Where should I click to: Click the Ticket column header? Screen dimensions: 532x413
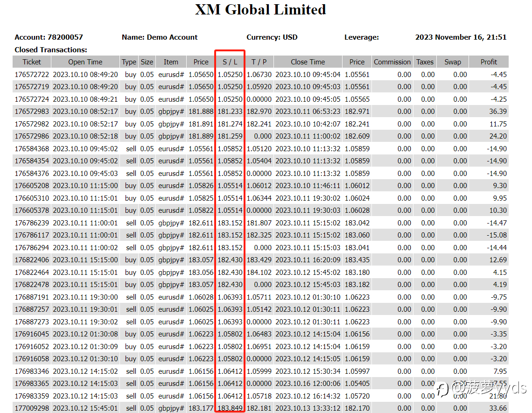(32, 62)
